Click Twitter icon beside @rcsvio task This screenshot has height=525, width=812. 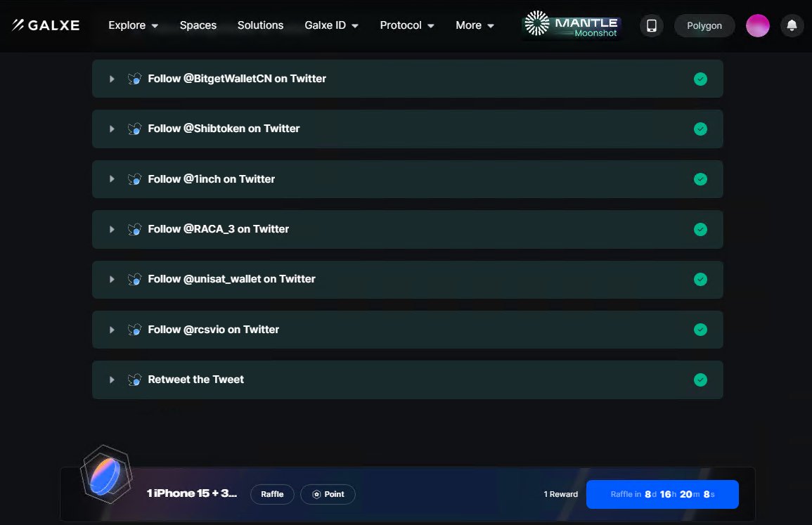(x=135, y=330)
